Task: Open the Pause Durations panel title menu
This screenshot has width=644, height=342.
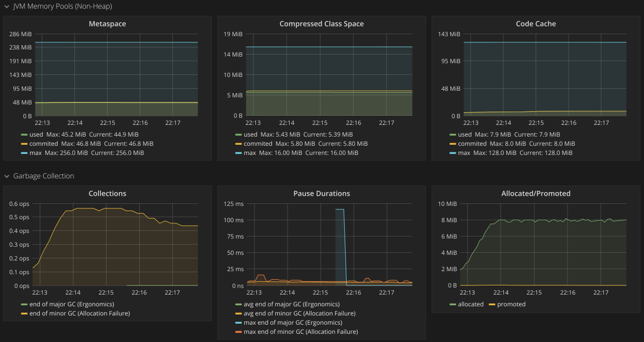Action: 321,194
